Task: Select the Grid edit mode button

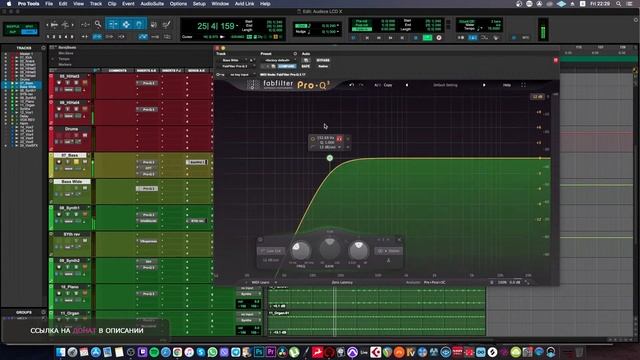Action: click(x=29, y=32)
